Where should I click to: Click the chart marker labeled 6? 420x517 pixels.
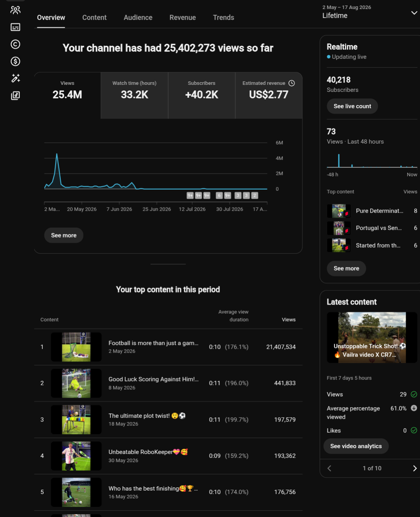point(219,195)
